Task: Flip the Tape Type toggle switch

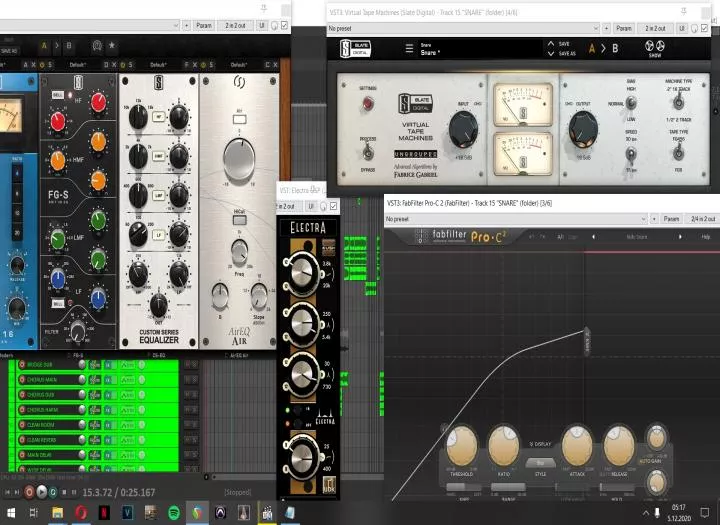Action: [x=678, y=153]
